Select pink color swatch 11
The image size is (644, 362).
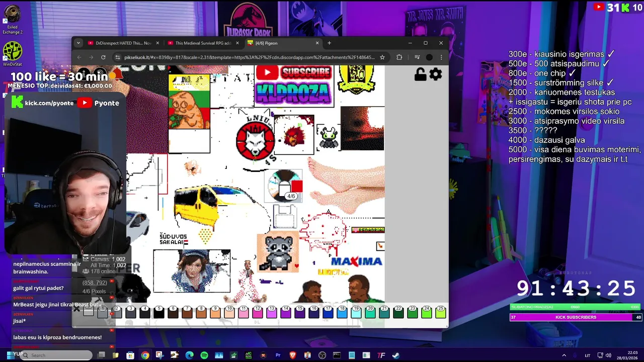click(243, 312)
